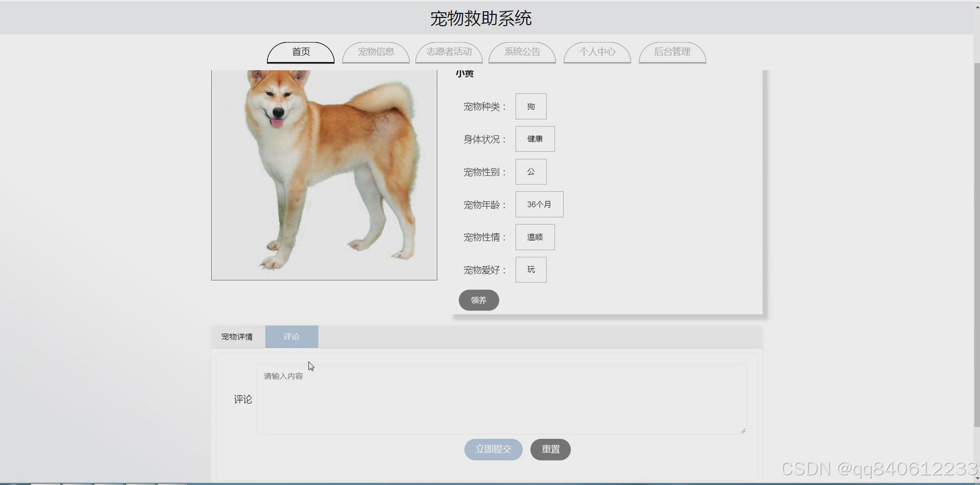Click the 宠物种类 label

pyautogui.click(x=485, y=106)
